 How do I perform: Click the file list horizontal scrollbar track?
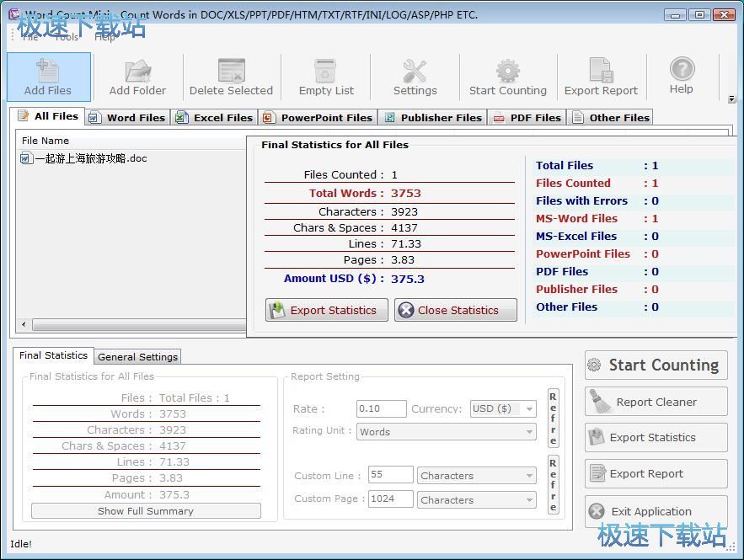click(138, 325)
